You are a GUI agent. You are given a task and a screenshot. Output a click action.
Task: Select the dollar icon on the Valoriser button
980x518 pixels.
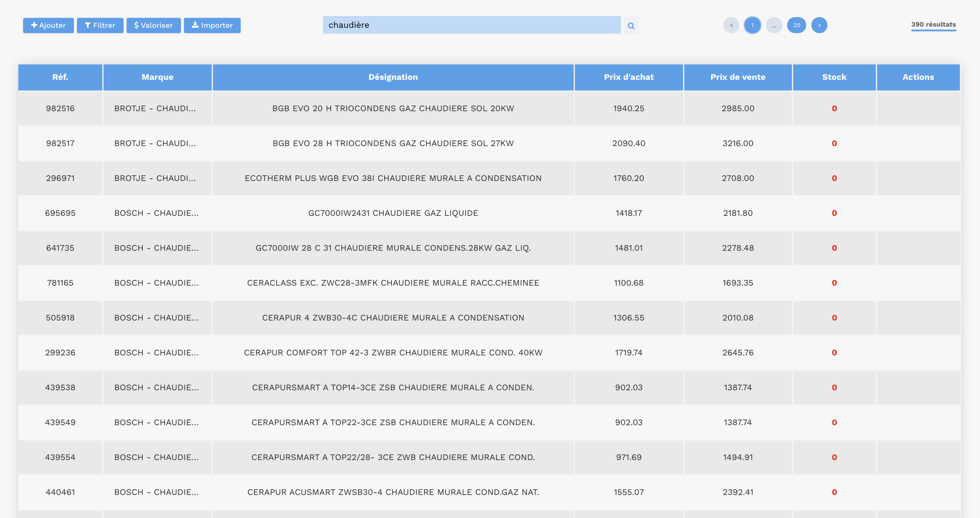(x=136, y=25)
